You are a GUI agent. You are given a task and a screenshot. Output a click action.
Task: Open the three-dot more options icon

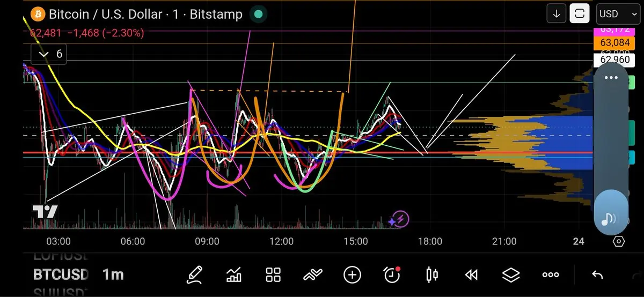coord(551,275)
